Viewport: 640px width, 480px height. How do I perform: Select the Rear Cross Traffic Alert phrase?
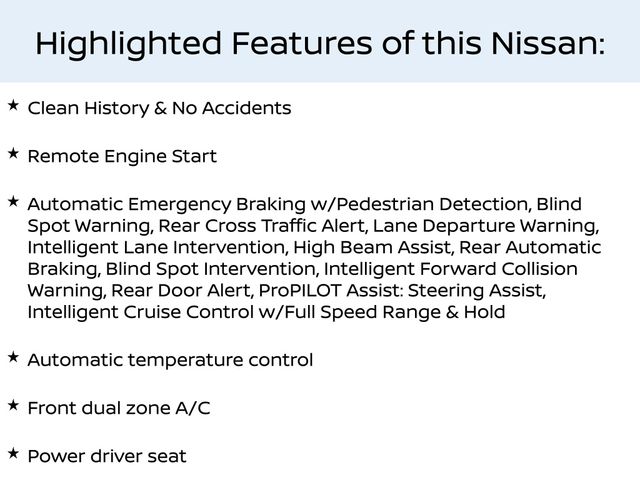pos(256,226)
